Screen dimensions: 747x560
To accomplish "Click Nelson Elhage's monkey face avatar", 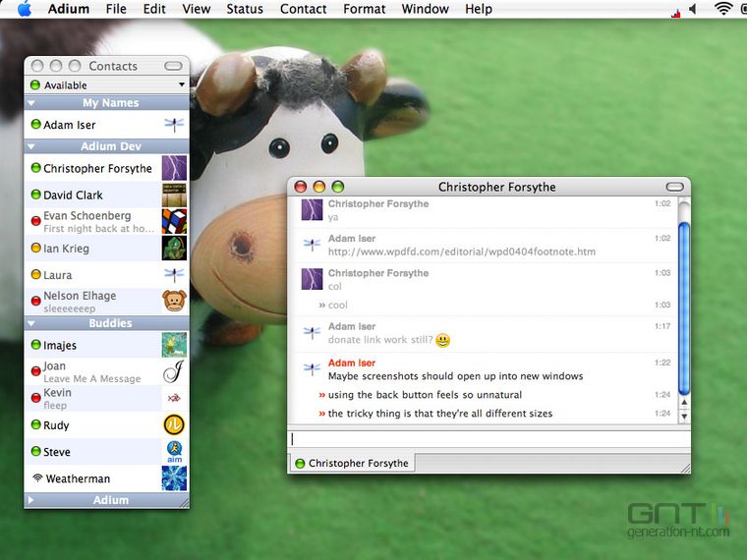I will click(x=174, y=301).
